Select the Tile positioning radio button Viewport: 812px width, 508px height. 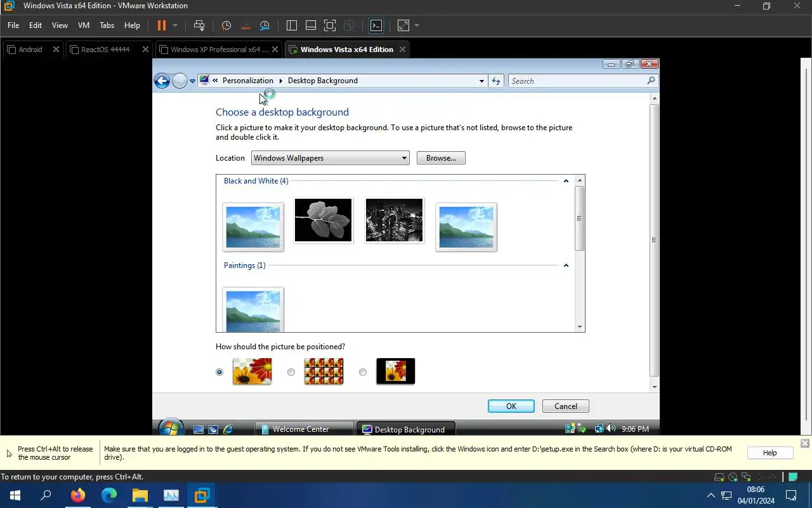(x=291, y=372)
